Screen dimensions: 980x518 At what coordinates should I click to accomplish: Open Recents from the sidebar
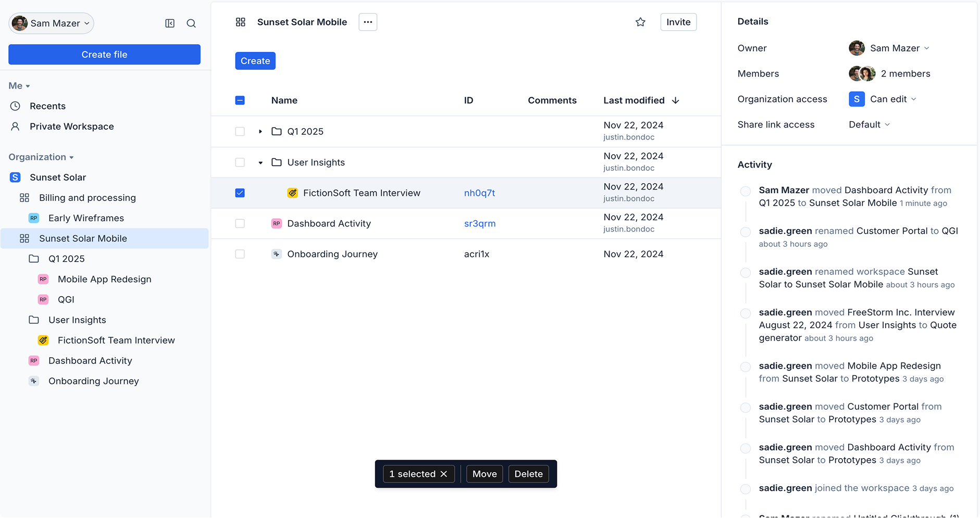point(47,106)
